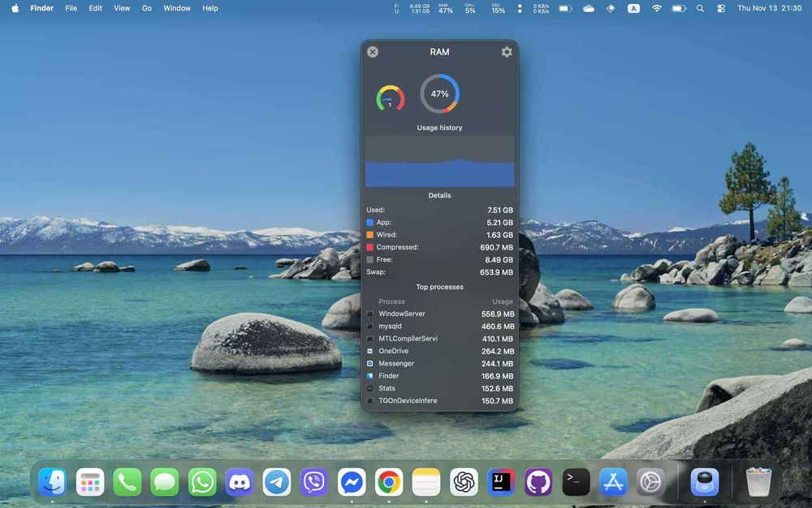The width and height of the screenshot is (812, 508).
Task: Close the RAM popup
Action: (x=373, y=52)
